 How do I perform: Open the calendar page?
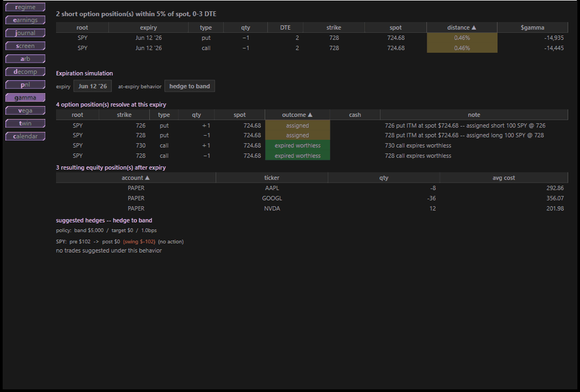25,136
